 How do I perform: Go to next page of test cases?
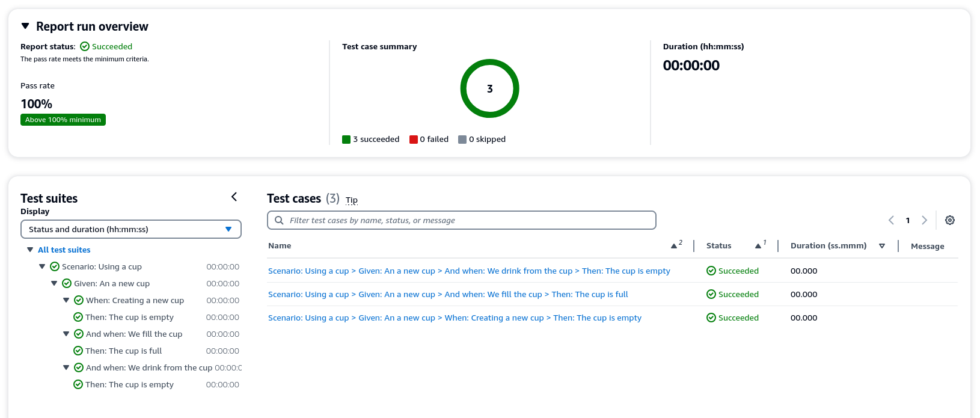pos(925,220)
